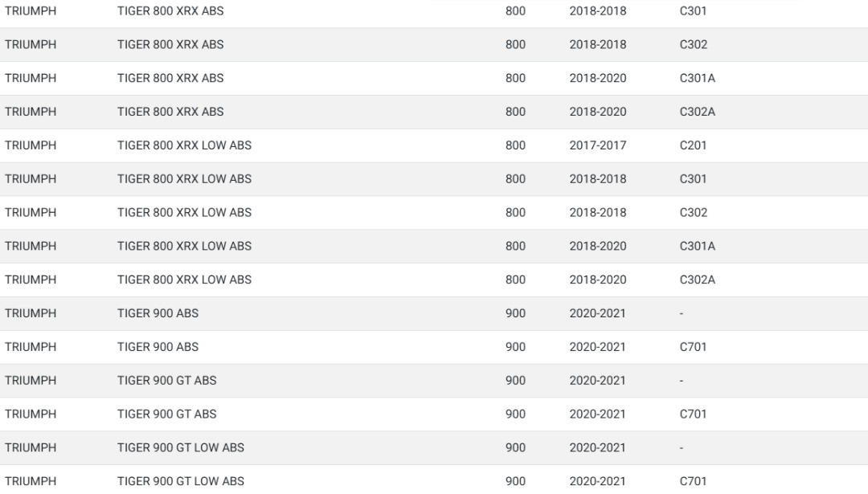This screenshot has width=868, height=494.
Task: Select the TIGER 800 XRX ABS C301 row
Action: (x=434, y=11)
